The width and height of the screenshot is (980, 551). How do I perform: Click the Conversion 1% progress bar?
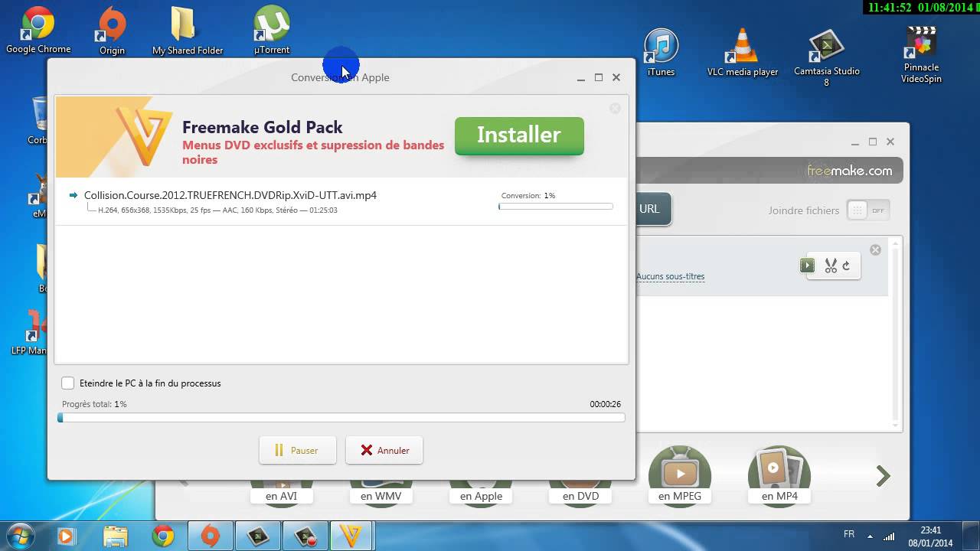[x=556, y=207]
